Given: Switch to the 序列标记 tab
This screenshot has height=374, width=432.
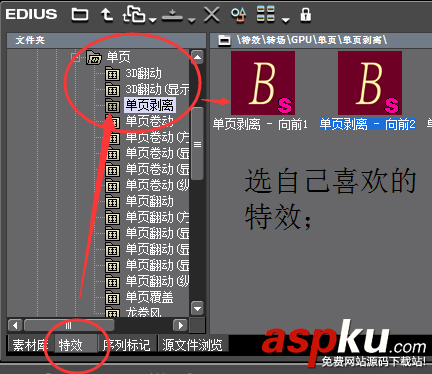Looking at the screenshot, I should (x=127, y=345).
